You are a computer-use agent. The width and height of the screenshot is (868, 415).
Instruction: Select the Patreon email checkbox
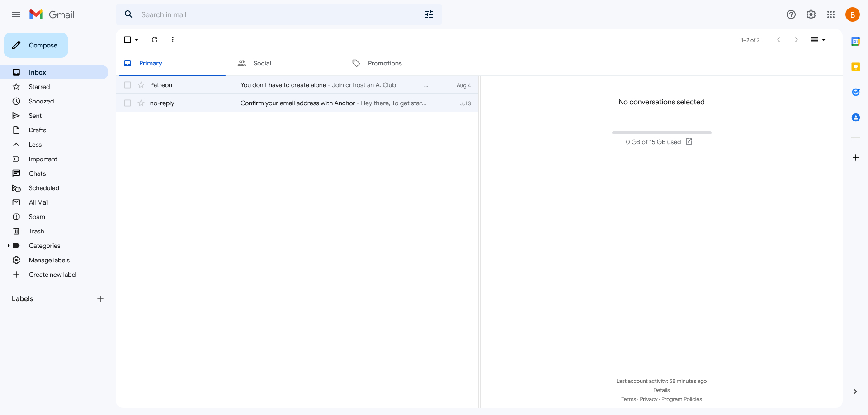pyautogui.click(x=127, y=85)
